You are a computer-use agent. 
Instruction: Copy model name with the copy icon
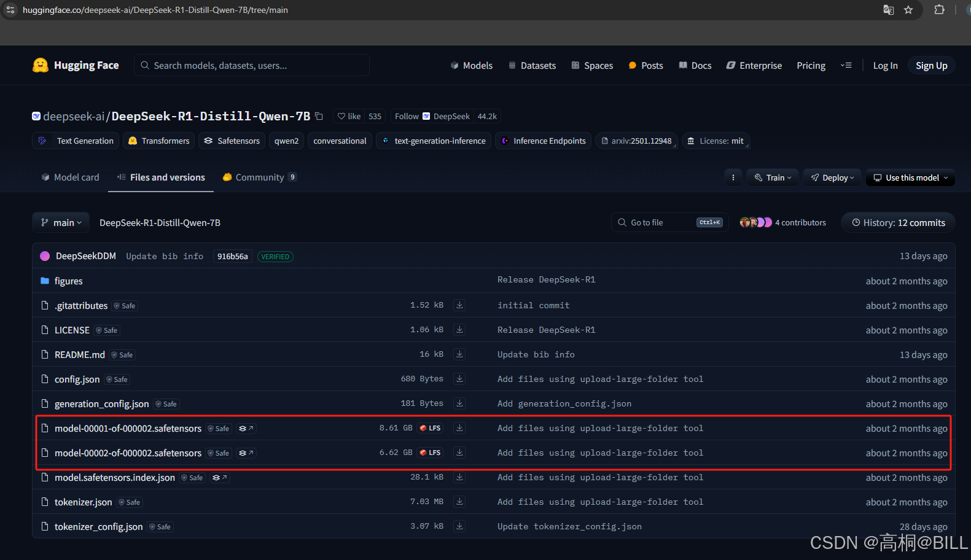[319, 116]
